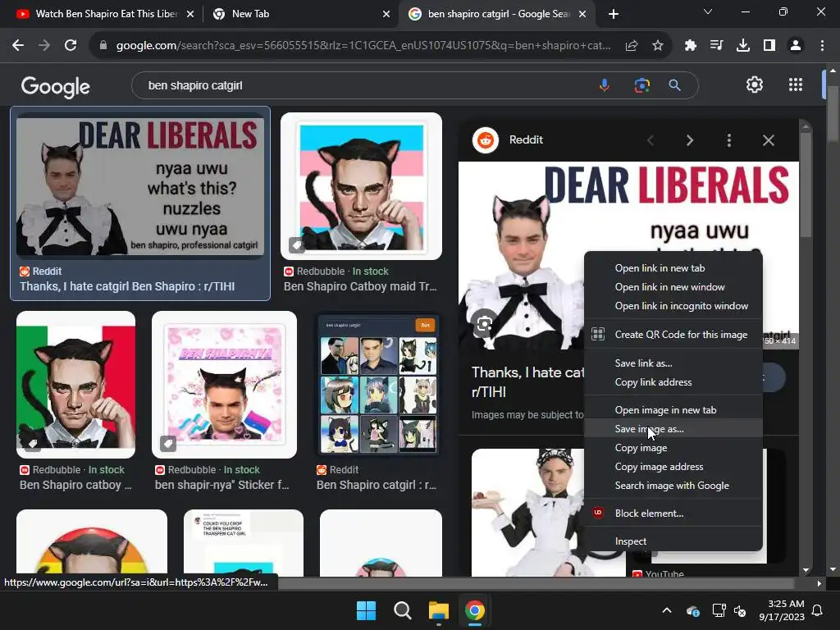Close the image preview panel
This screenshot has height=630, width=840.
[768, 140]
